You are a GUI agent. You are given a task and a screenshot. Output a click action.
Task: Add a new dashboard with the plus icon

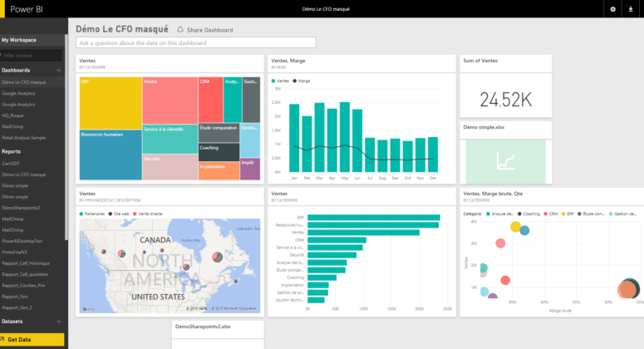[59, 70]
